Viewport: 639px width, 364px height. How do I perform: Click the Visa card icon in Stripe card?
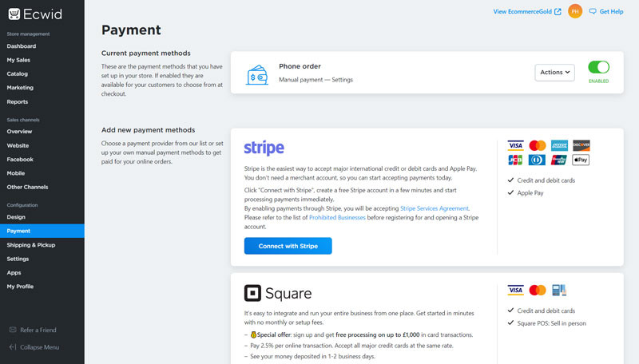click(x=515, y=145)
